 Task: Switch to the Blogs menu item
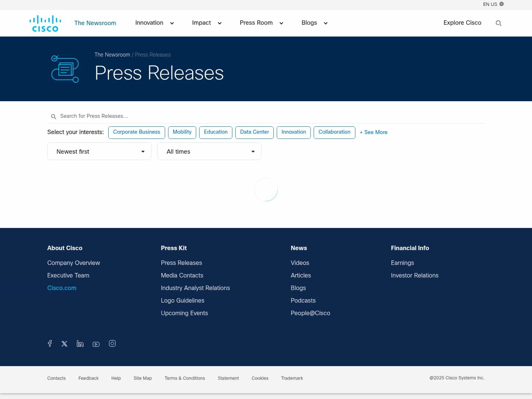click(x=309, y=23)
